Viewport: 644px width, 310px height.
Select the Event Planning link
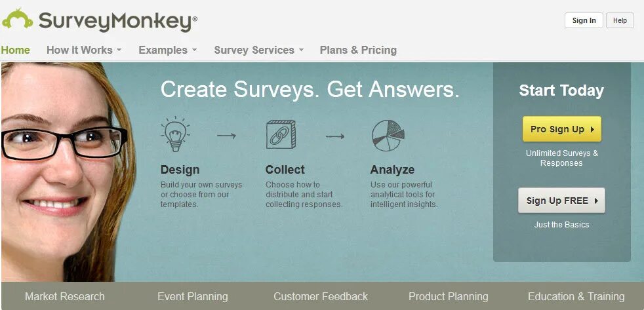[193, 296]
